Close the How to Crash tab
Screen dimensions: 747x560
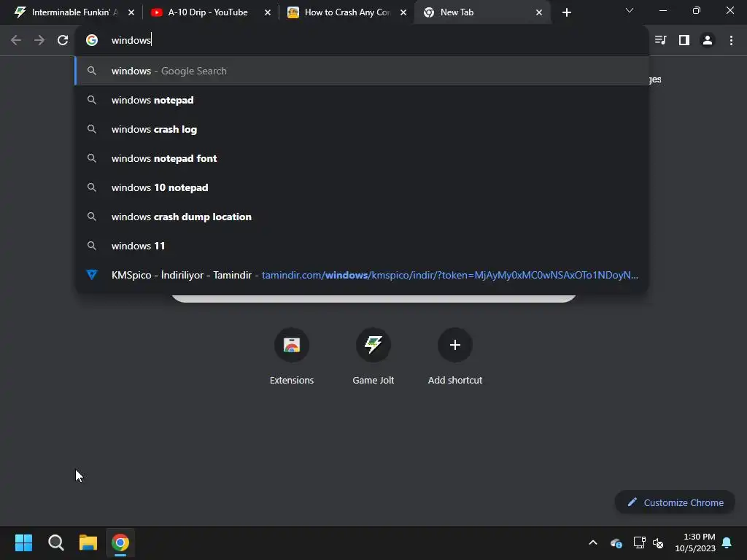point(403,12)
